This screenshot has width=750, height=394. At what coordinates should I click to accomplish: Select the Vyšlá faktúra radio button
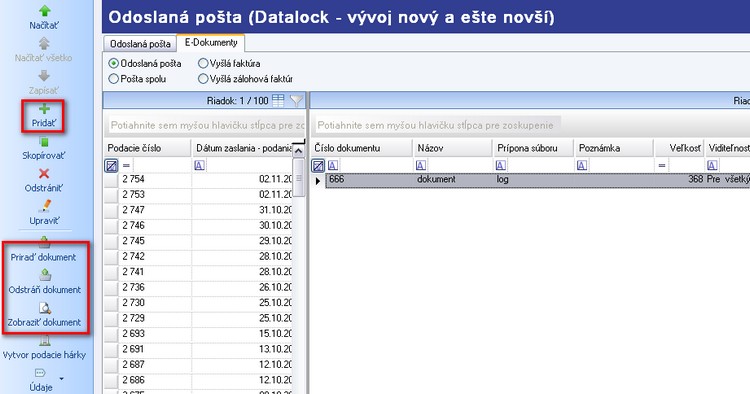(x=203, y=63)
